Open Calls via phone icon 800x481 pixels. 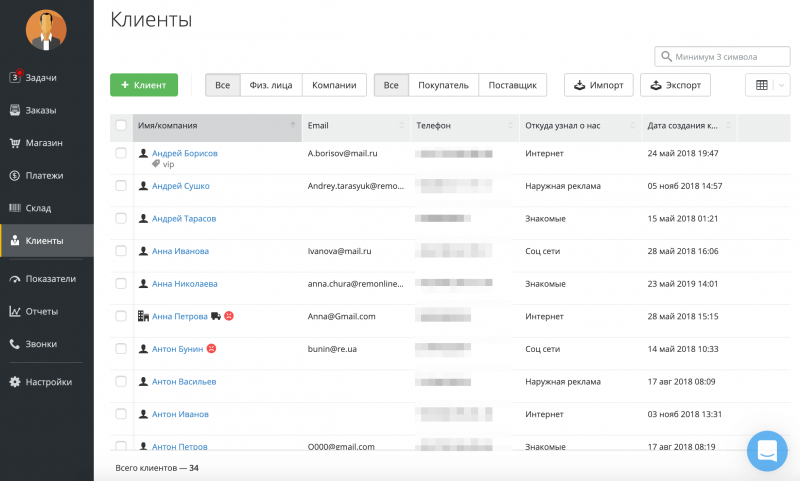click(x=15, y=344)
